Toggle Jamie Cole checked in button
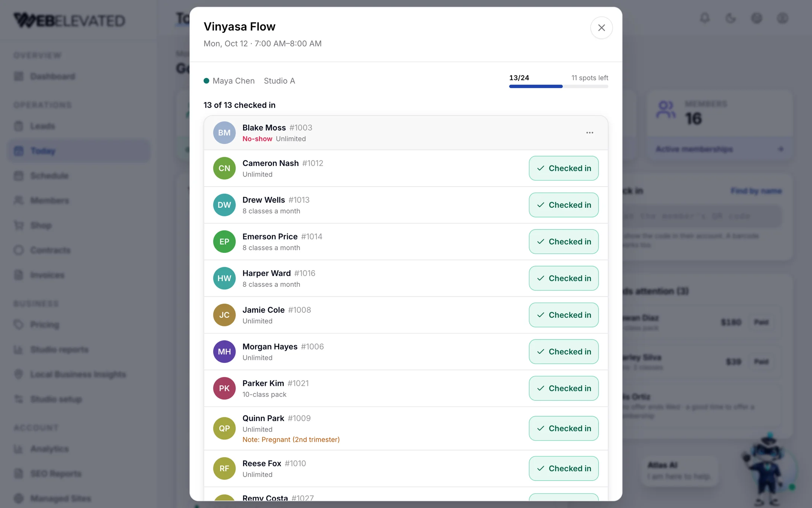Image resolution: width=812 pixels, height=508 pixels. click(x=564, y=315)
